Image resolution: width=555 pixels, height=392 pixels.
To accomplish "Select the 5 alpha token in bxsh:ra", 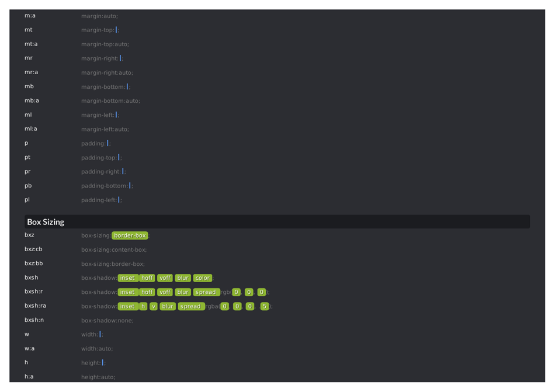I will [265, 306].
